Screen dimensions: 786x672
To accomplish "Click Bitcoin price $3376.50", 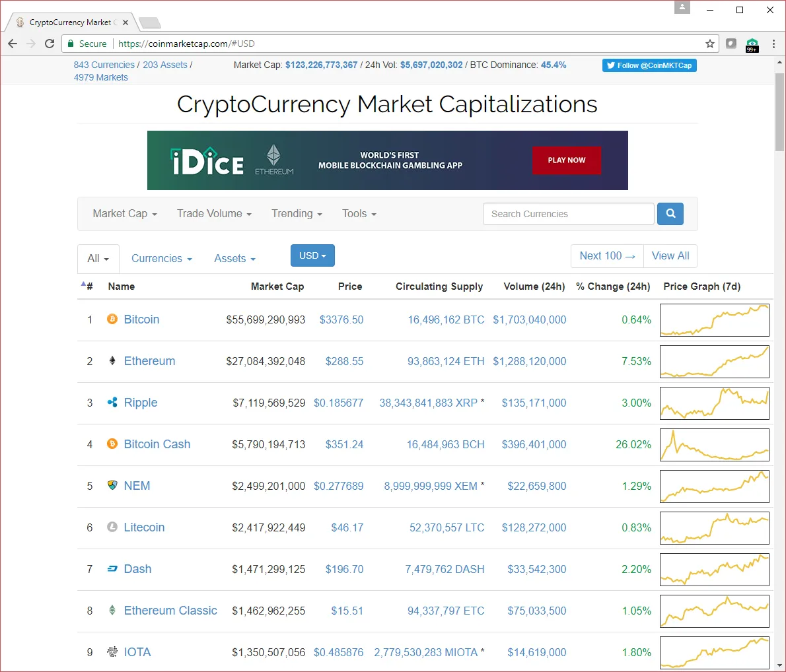I will tap(341, 319).
